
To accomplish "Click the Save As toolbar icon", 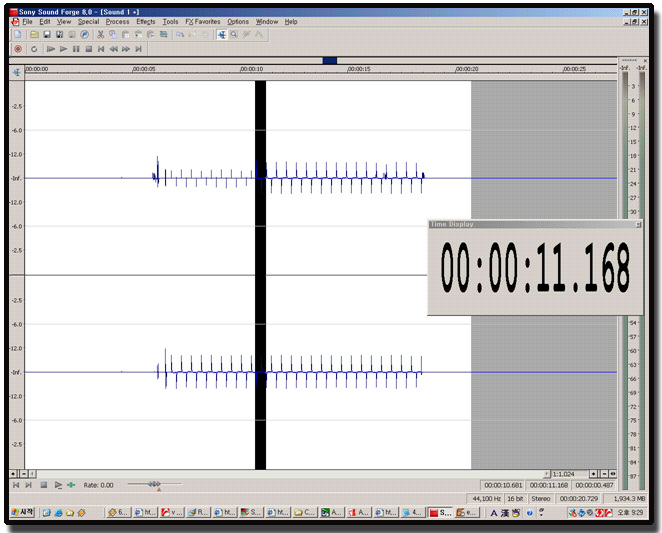I will click(x=60, y=35).
